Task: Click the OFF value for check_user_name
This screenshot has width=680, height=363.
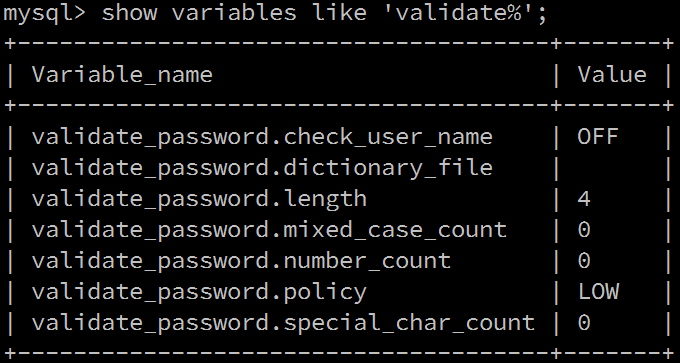Action: [598, 137]
